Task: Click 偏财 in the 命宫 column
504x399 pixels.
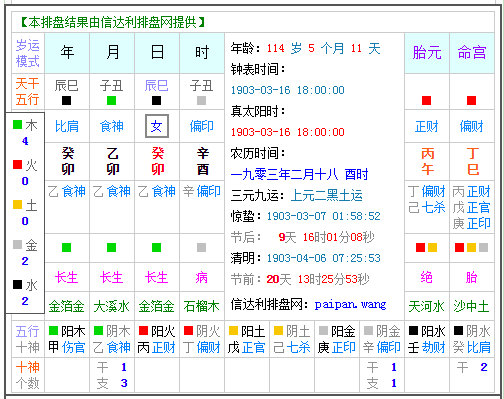Action: coord(472,126)
